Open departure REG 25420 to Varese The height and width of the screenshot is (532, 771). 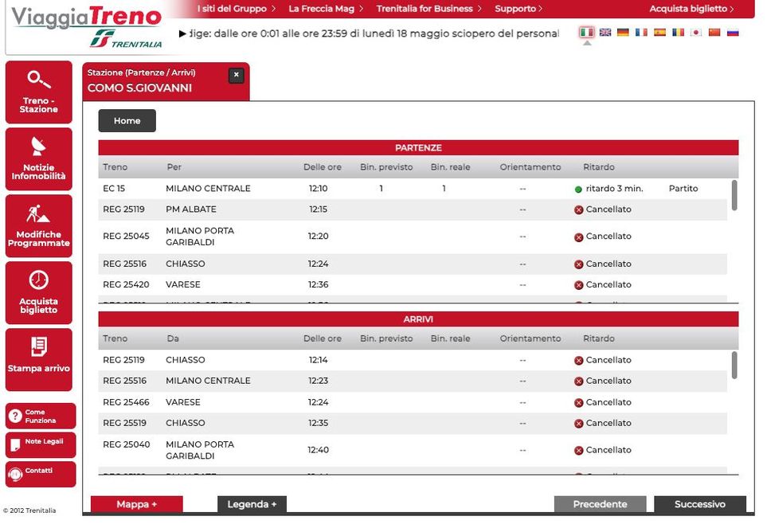[x=413, y=284]
